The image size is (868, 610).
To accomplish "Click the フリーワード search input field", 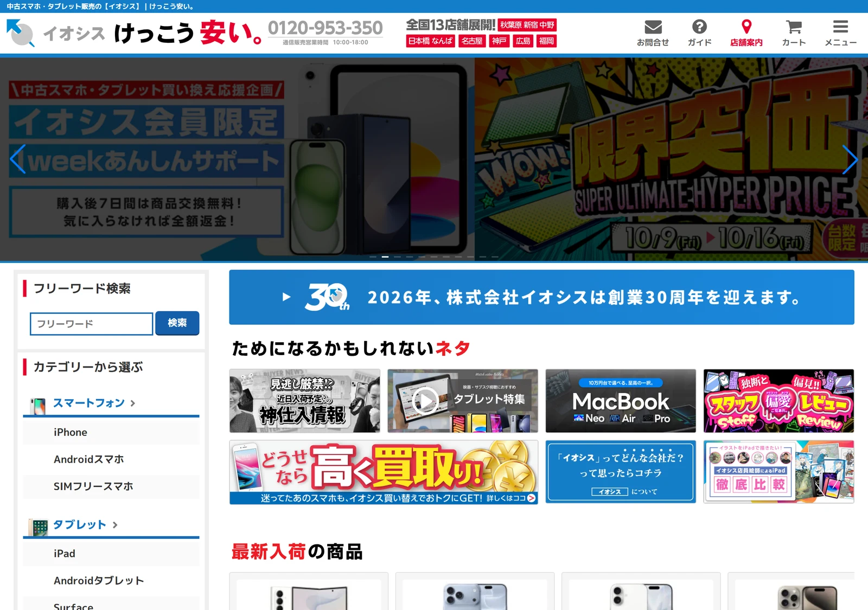I will (x=91, y=324).
